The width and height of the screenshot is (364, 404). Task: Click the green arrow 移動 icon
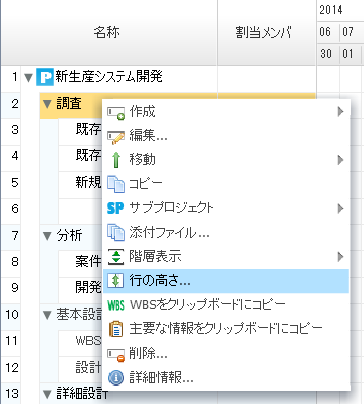coord(116,160)
